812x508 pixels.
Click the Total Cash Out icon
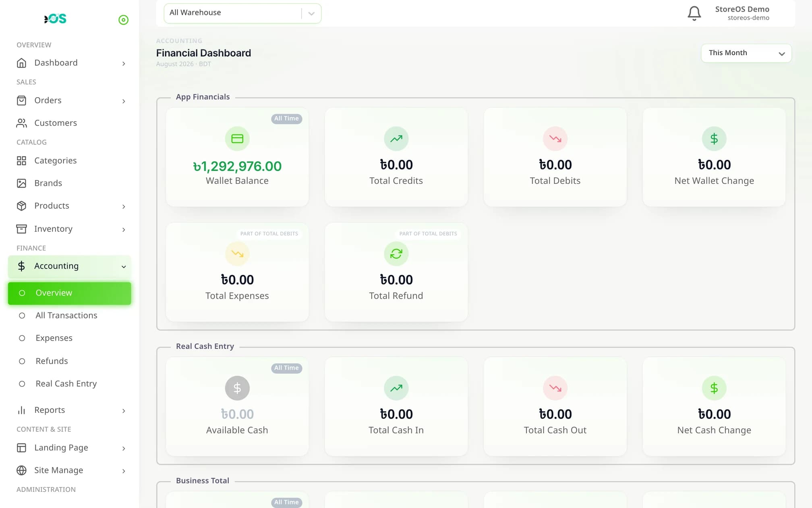555,388
